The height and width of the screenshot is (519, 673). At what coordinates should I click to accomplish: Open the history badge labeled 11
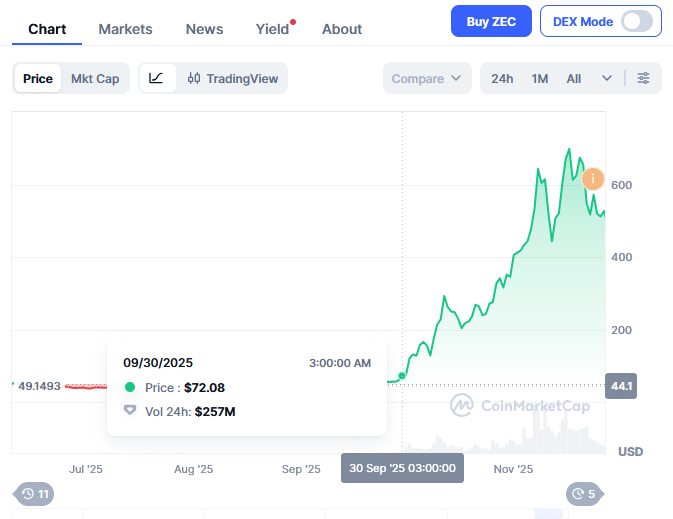pyautogui.click(x=34, y=494)
